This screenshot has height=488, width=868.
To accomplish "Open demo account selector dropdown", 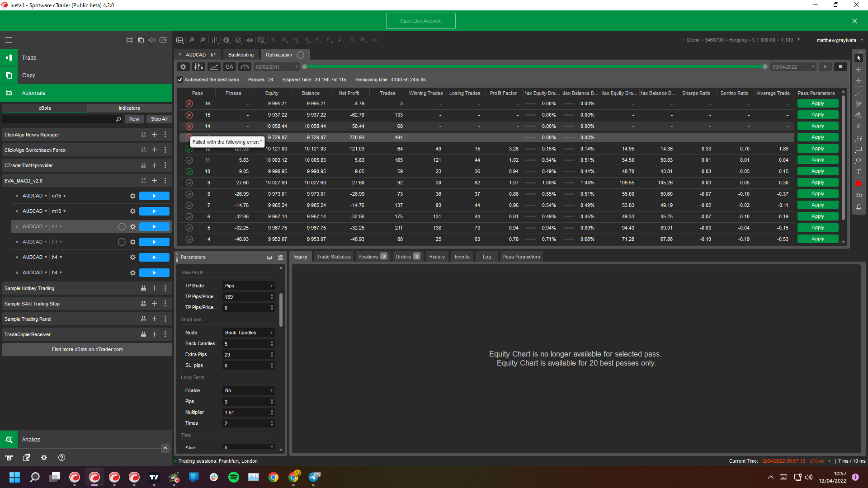I will 744,40.
